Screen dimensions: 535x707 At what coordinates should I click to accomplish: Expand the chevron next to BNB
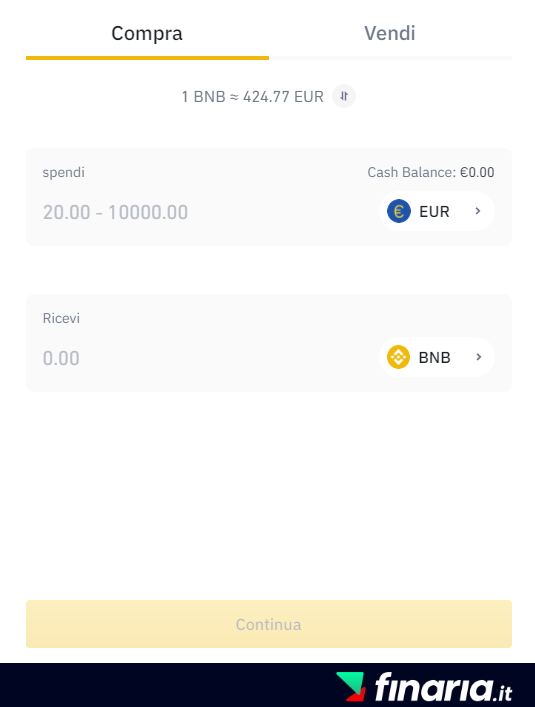pyautogui.click(x=479, y=357)
